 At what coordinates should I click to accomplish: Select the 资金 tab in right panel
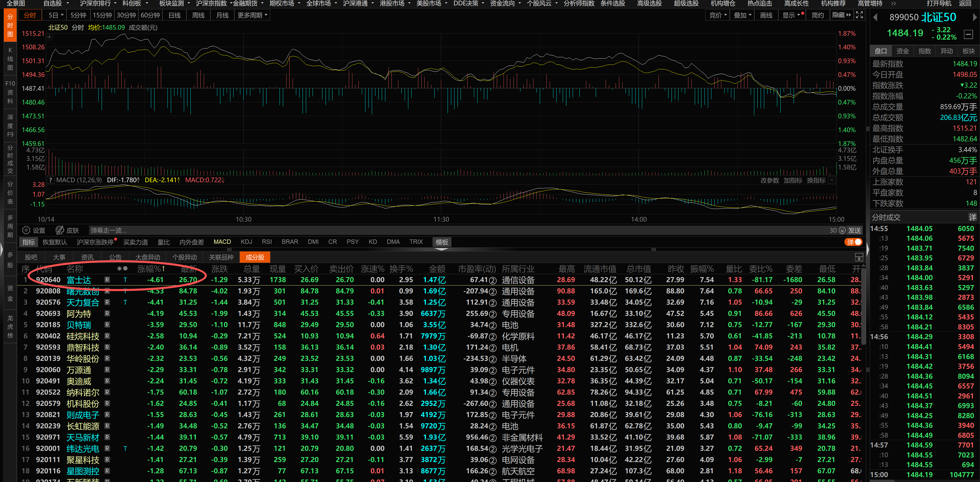click(x=902, y=51)
